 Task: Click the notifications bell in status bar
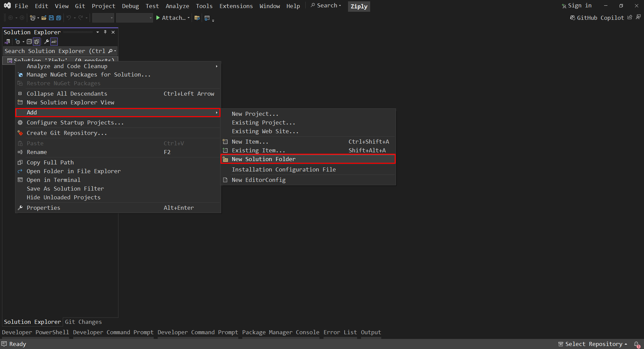pos(637,344)
